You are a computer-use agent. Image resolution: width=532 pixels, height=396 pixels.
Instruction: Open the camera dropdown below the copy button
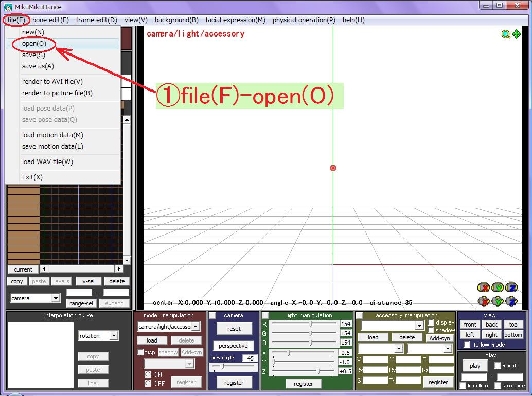55,298
